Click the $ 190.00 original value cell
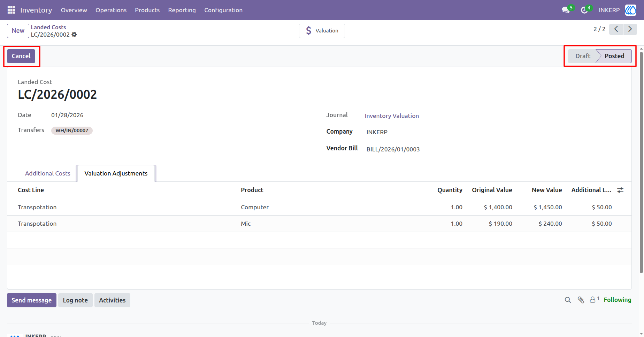The height and width of the screenshot is (337, 644). (x=500, y=224)
